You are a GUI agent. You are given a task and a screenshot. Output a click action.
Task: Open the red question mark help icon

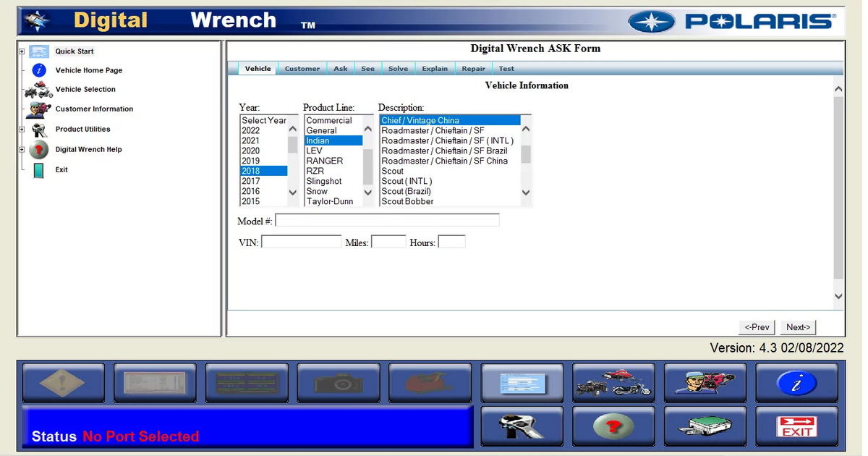613,426
